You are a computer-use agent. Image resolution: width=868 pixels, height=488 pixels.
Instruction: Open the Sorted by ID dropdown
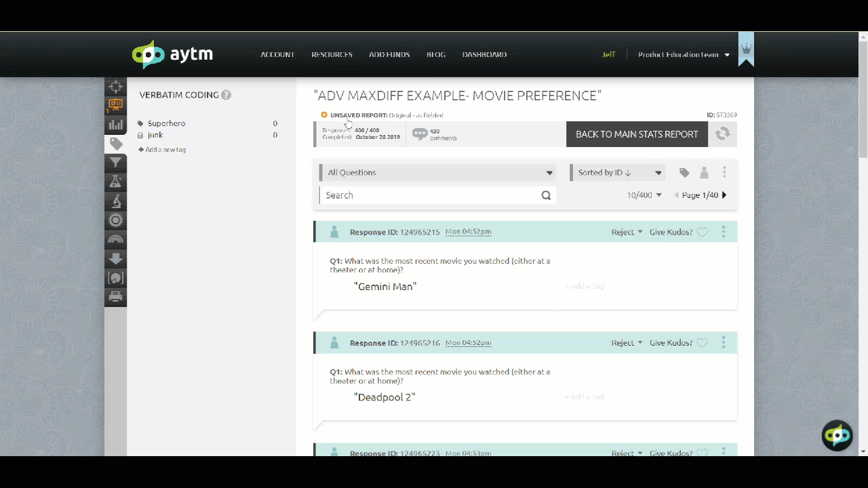pos(618,173)
